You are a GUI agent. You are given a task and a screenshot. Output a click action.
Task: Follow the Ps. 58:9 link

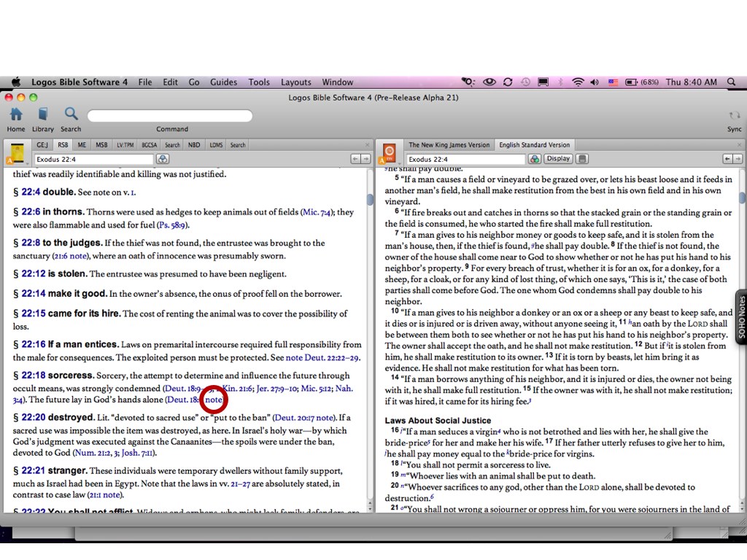tap(174, 225)
